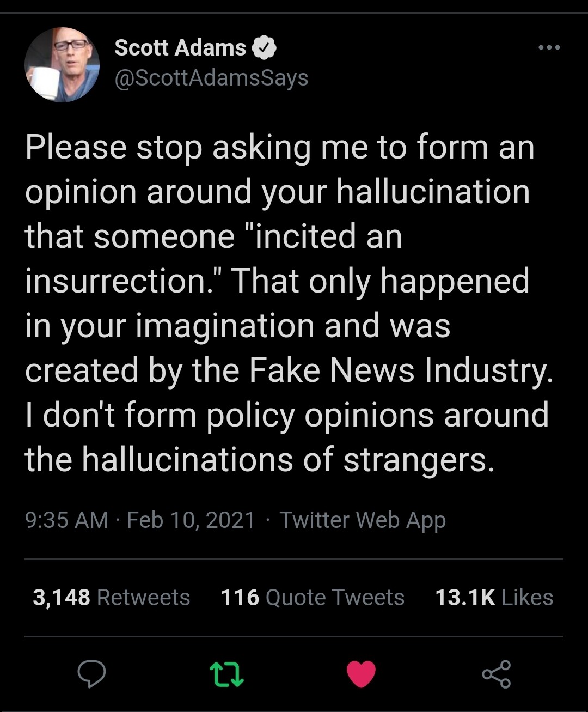The width and height of the screenshot is (588, 712).
Task: Reply to the tweet via the speech bubble icon
Action: (91, 674)
